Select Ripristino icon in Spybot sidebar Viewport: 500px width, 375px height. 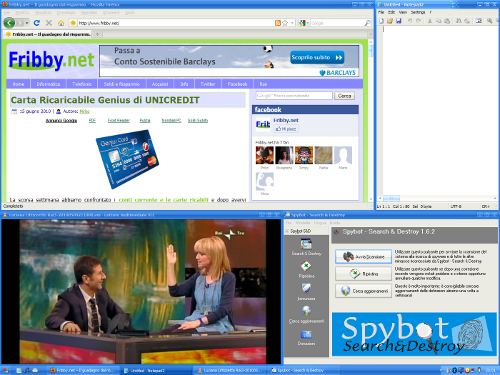[x=306, y=266]
